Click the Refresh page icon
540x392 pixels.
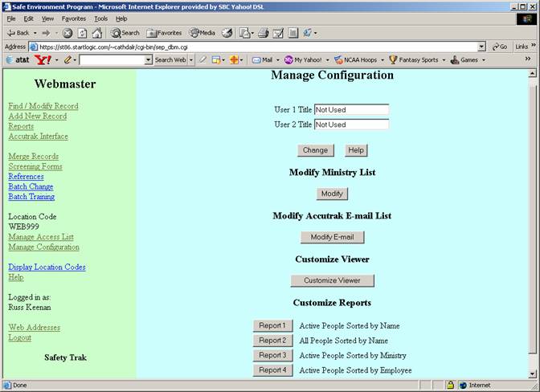(82, 33)
